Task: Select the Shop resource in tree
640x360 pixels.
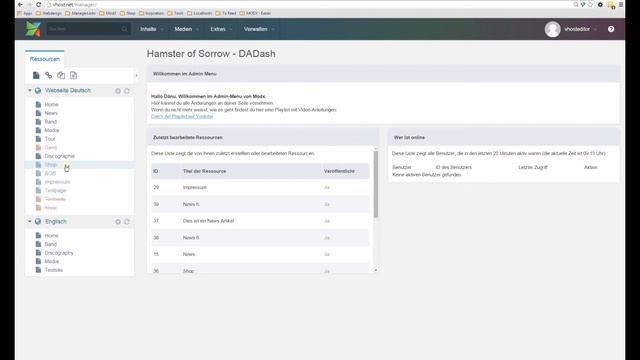Action: [x=51, y=164]
